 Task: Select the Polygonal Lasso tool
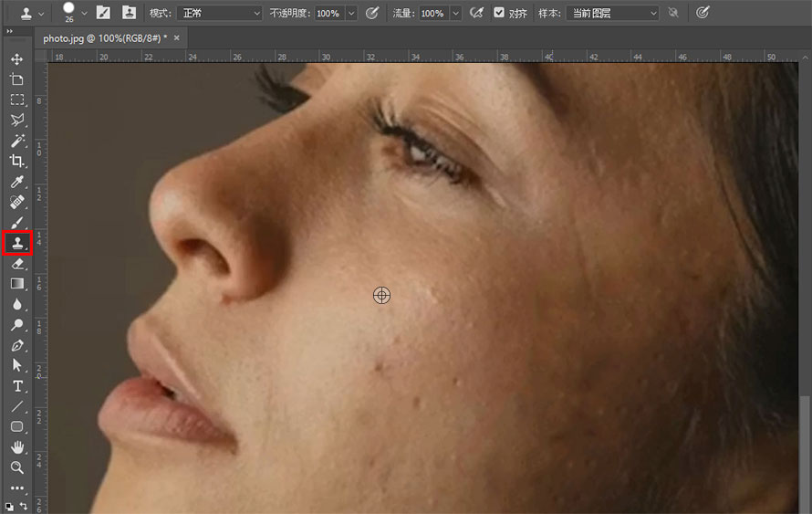pos(17,121)
